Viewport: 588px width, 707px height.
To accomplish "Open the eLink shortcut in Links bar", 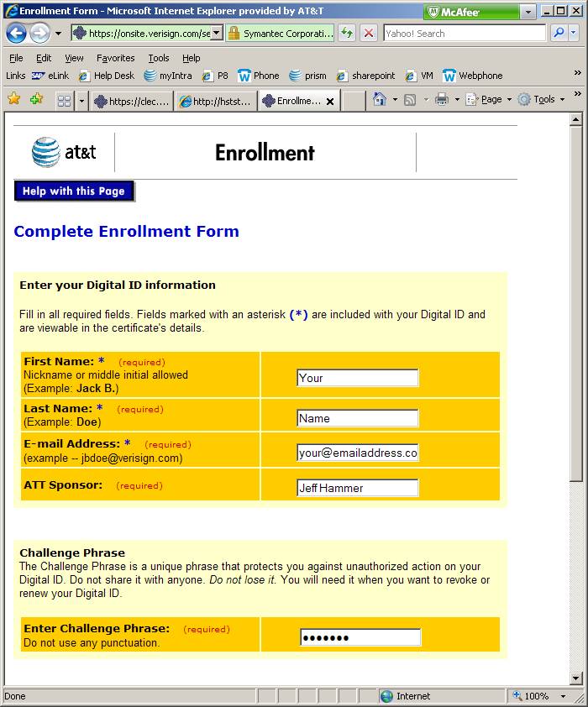I will [x=50, y=76].
